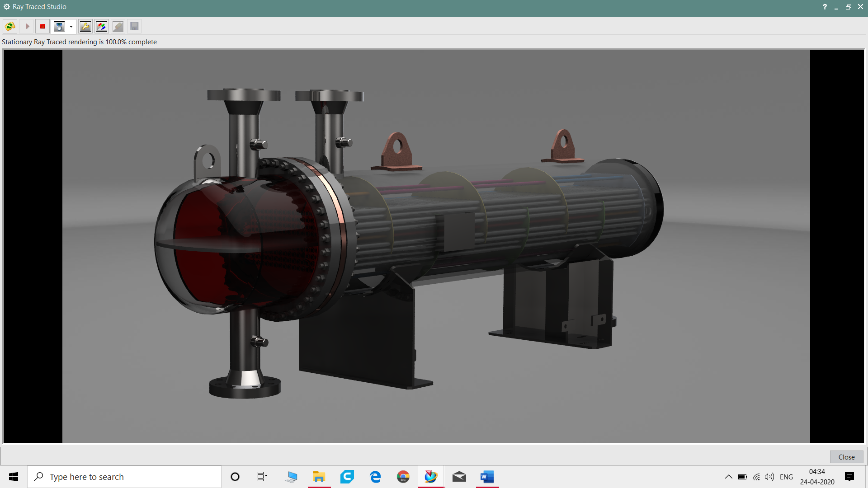This screenshot has width=868, height=488.
Task: Stop rendering with the red square button
Action: click(42, 27)
